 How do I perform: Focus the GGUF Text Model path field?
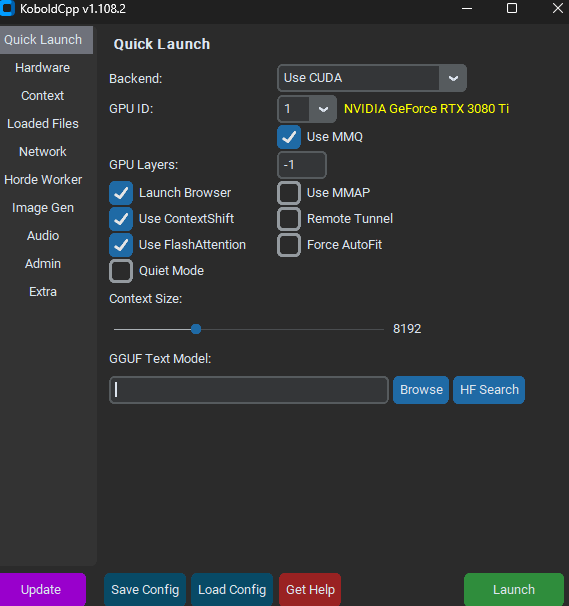(x=249, y=390)
